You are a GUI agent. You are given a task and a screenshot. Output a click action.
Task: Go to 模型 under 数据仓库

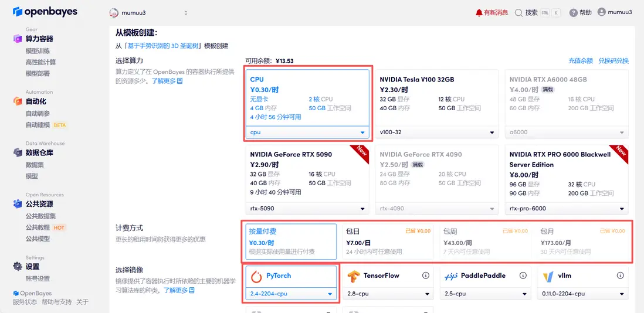[x=32, y=176]
